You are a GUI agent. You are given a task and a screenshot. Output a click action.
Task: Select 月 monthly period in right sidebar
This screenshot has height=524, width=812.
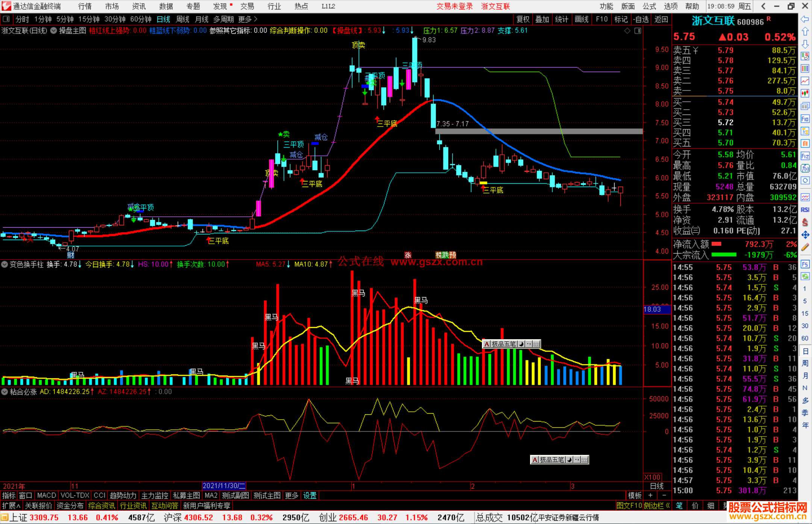pos(805,376)
